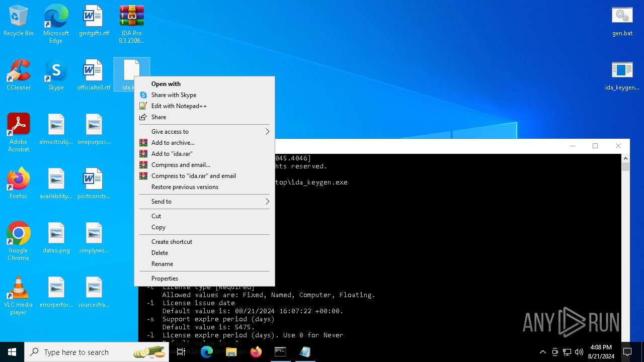Click Copy in context menu

204,227
